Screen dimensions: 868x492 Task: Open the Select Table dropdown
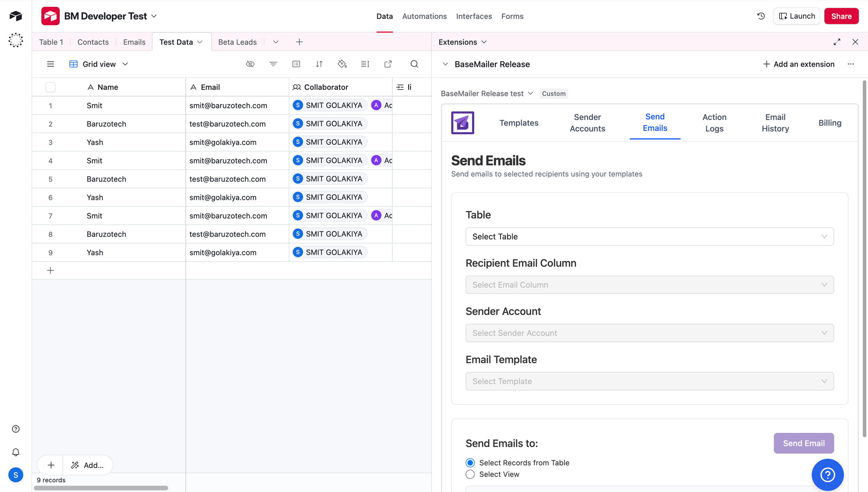[x=649, y=236]
